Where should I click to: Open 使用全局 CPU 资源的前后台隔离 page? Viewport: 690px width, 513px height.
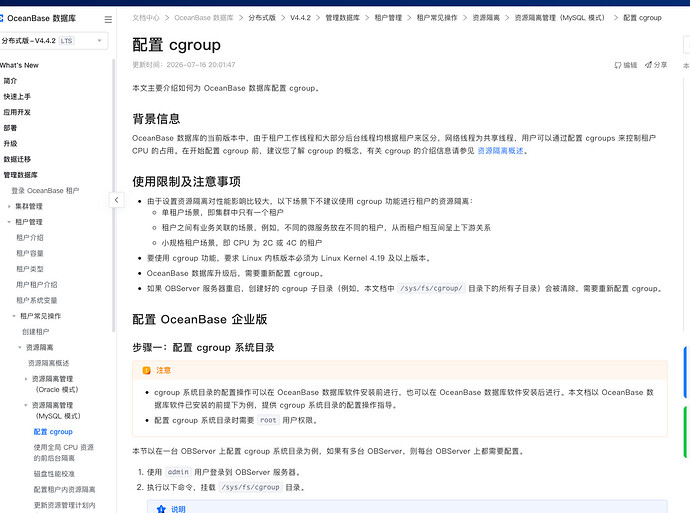[x=64, y=453]
